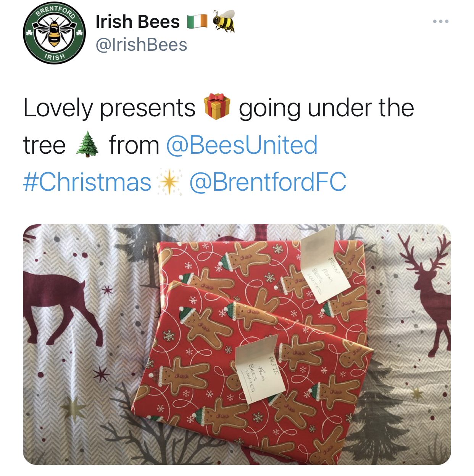Open the Irish Bees profile avatar

tap(54, 33)
